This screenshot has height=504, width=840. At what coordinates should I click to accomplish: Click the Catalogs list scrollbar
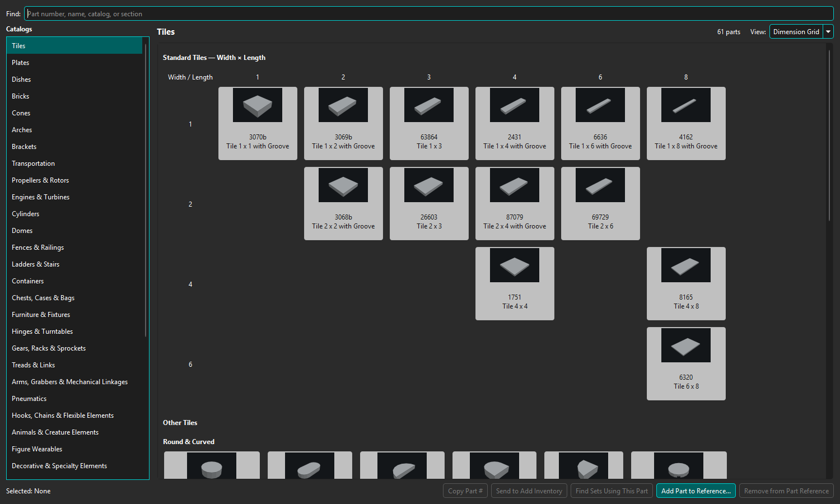(146, 190)
